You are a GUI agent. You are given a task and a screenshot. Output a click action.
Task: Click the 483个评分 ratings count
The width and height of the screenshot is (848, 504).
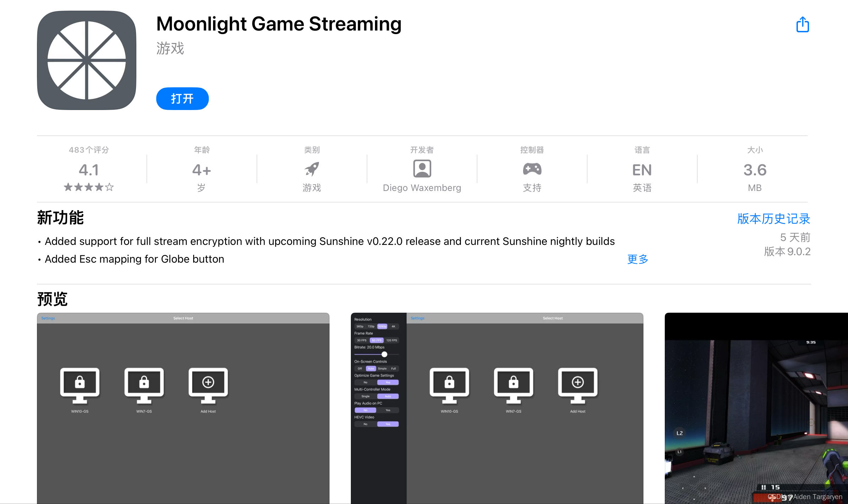click(x=89, y=150)
